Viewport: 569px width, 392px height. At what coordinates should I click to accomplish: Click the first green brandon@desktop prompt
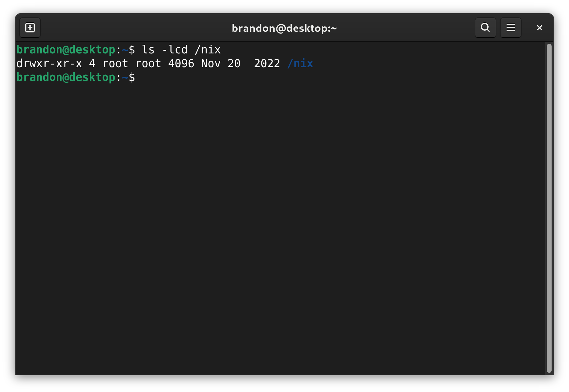[66, 50]
